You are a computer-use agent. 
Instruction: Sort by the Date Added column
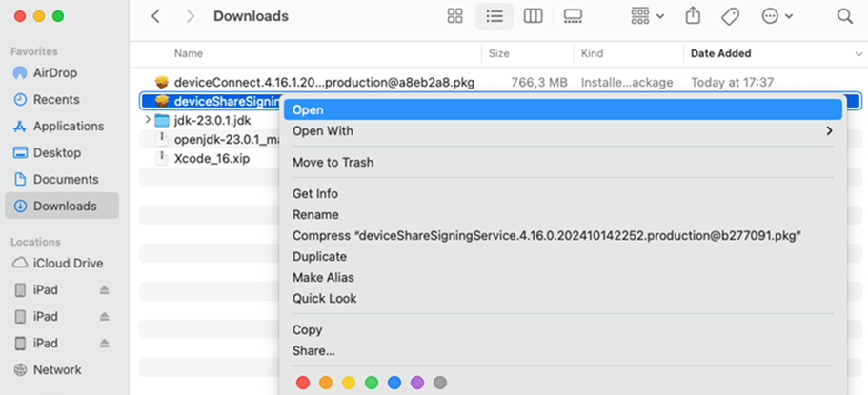(720, 53)
